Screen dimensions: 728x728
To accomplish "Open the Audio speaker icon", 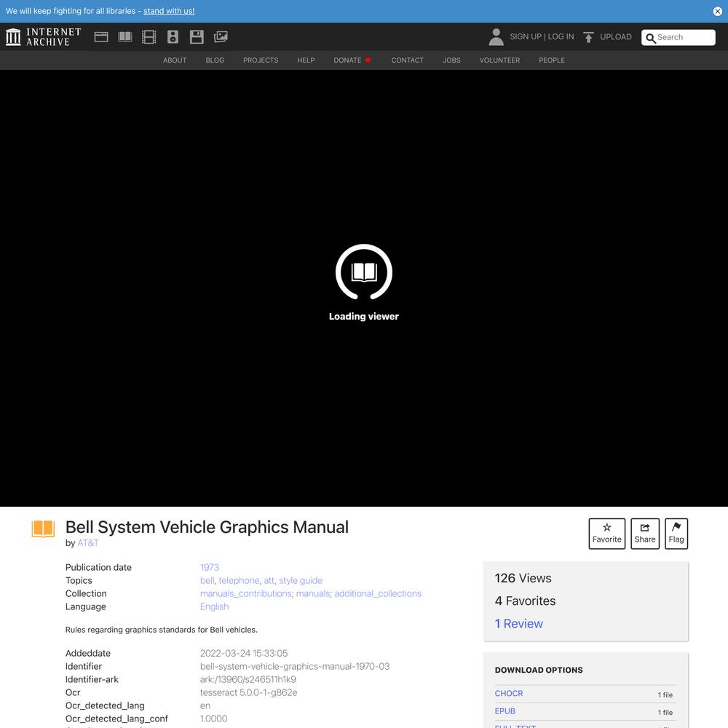I will 173,36.
